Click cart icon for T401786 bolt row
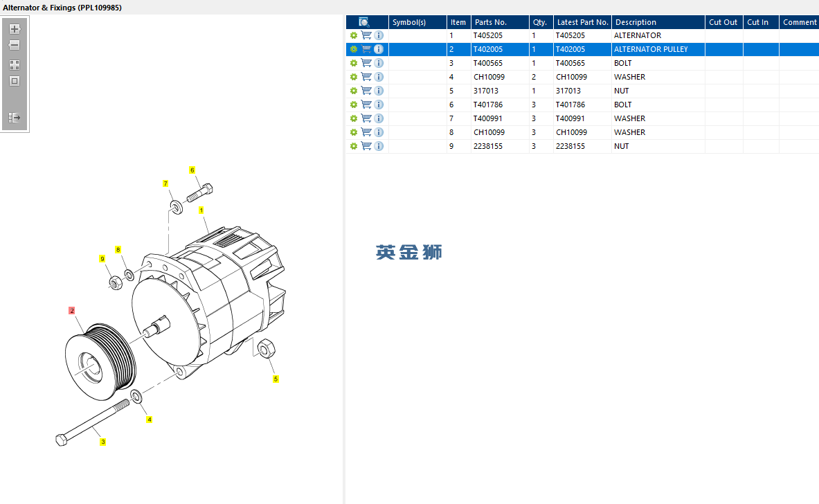 (366, 105)
